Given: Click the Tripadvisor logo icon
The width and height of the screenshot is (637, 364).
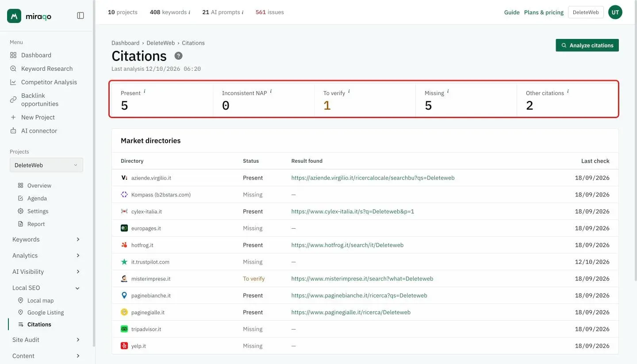Looking at the screenshot, I should pyautogui.click(x=124, y=329).
